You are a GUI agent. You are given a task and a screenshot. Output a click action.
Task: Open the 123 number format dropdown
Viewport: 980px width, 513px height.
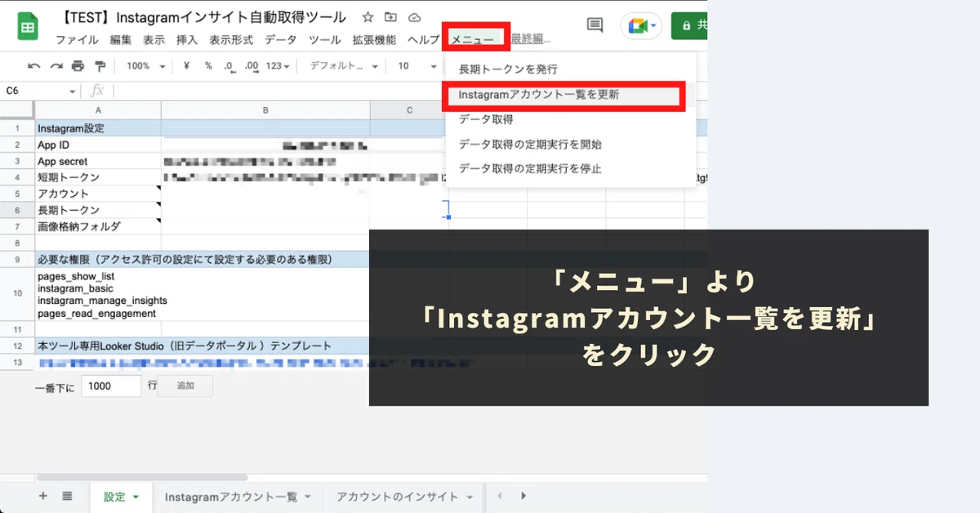(278, 66)
